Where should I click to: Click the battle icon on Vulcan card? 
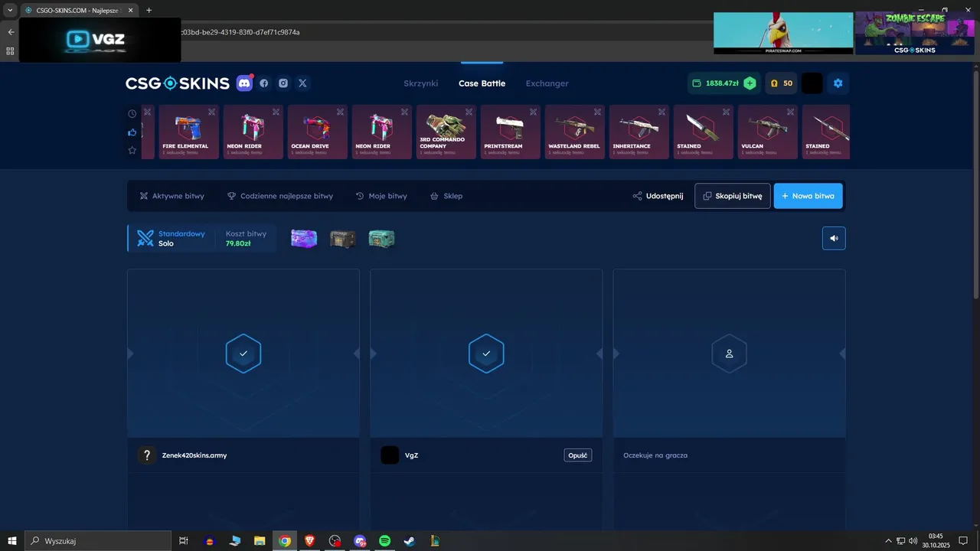click(790, 112)
